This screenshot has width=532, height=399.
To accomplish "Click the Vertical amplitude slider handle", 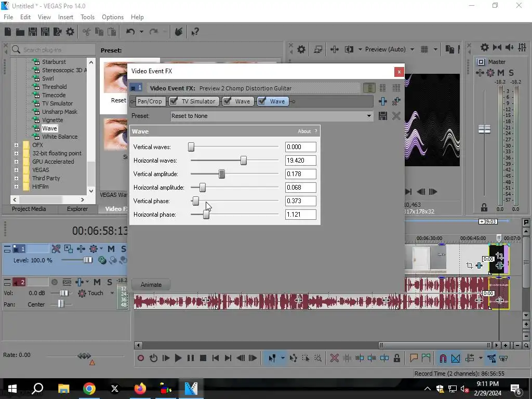I will 221,174.
